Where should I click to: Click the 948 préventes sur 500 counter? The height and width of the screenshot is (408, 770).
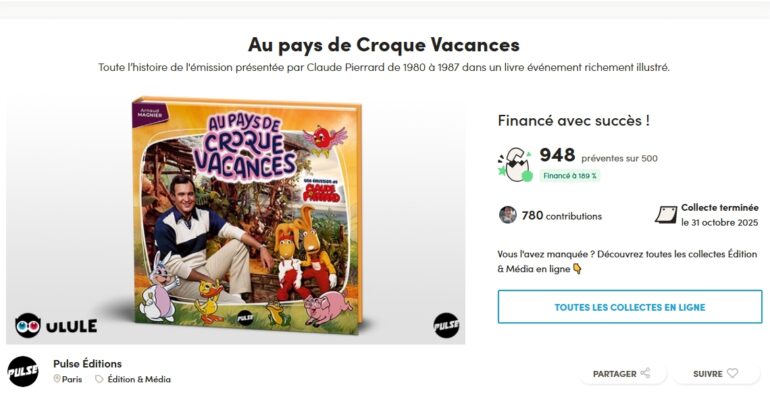click(x=598, y=156)
